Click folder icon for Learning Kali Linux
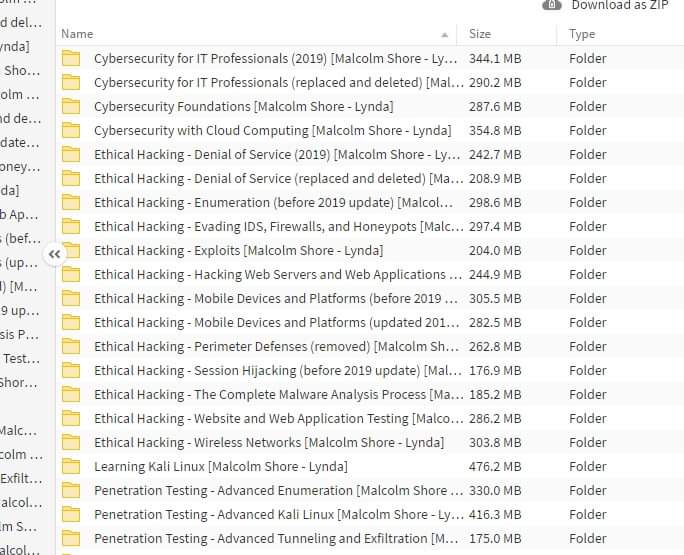Screen dimensions: 684x555 coord(71,466)
